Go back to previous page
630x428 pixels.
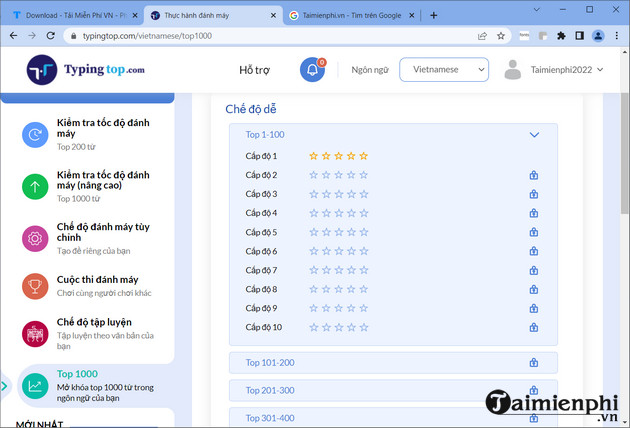pos(13,36)
